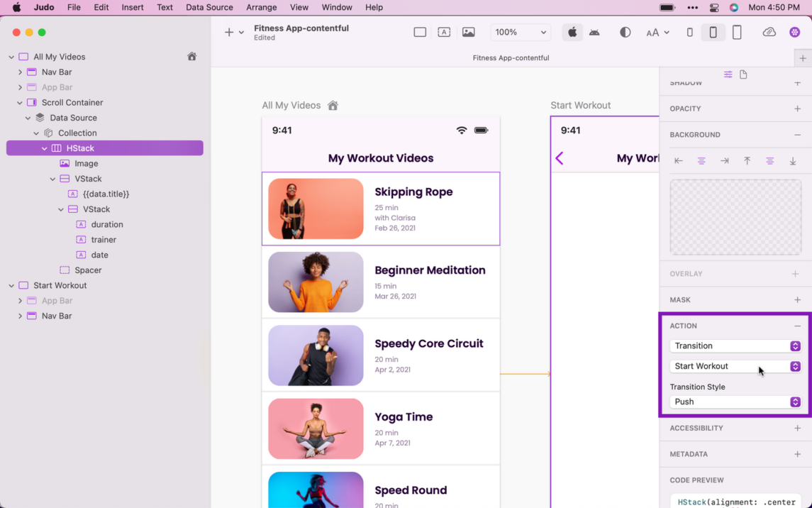The height and width of the screenshot is (508, 812).
Task: Add an Opacity modifier
Action: [797, 109]
